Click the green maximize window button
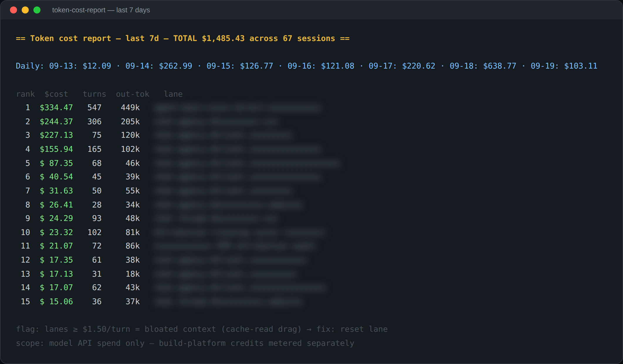Viewport: 623px width, 364px height. pyautogui.click(x=37, y=10)
